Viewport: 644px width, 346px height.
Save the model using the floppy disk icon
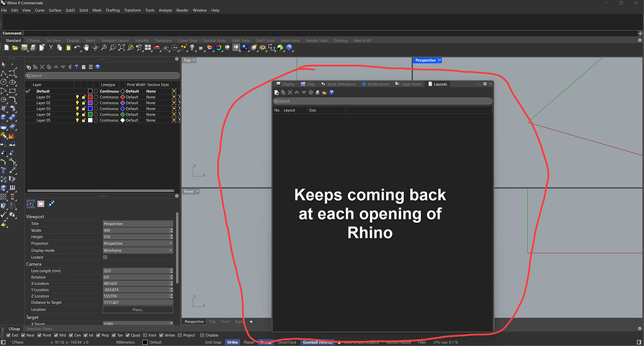coord(25,48)
